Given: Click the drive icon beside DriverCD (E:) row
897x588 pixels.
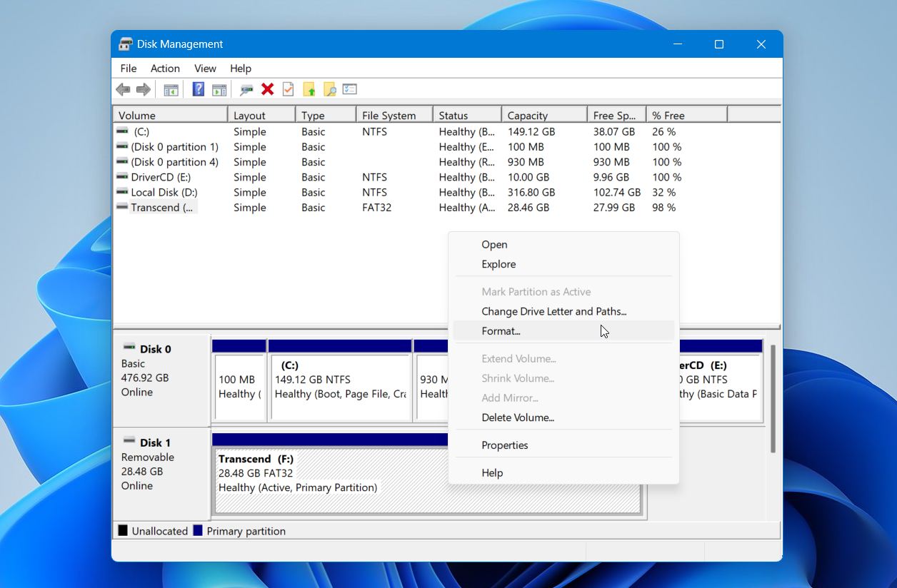Looking at the screenshot, I should click(x=122, y=177).
